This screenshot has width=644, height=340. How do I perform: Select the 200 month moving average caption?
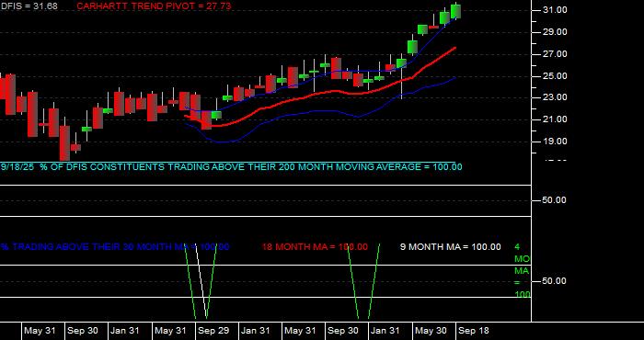coord(231,167)
